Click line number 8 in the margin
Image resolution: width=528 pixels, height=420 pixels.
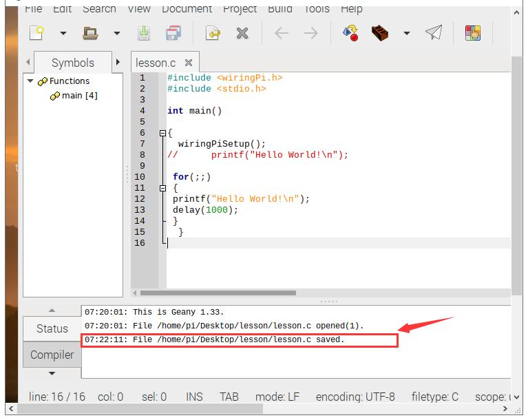pyautogui.click(x=142, y=155)
